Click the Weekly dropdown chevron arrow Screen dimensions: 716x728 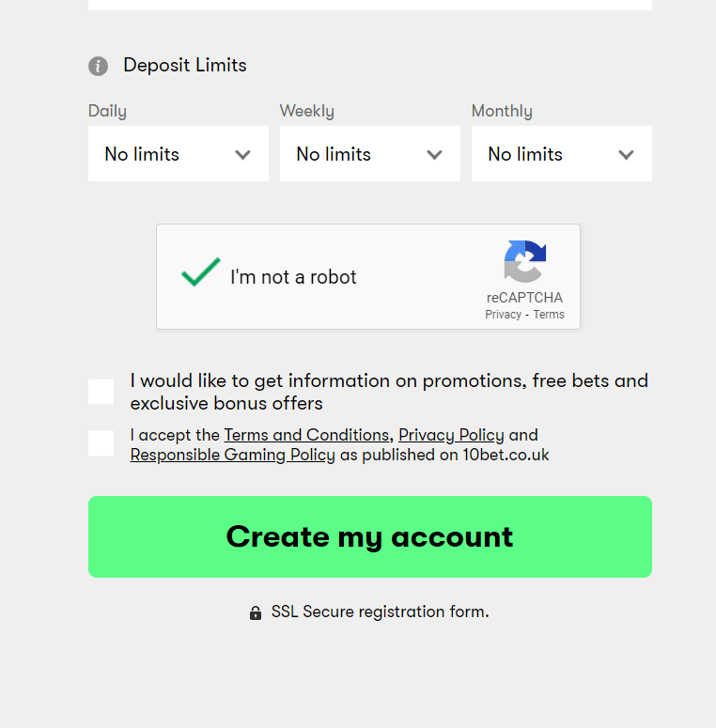[x=435, y=155]
